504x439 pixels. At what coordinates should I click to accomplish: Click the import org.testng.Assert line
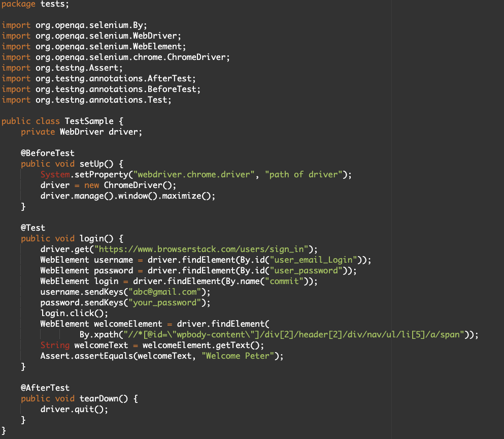point(62,68)
